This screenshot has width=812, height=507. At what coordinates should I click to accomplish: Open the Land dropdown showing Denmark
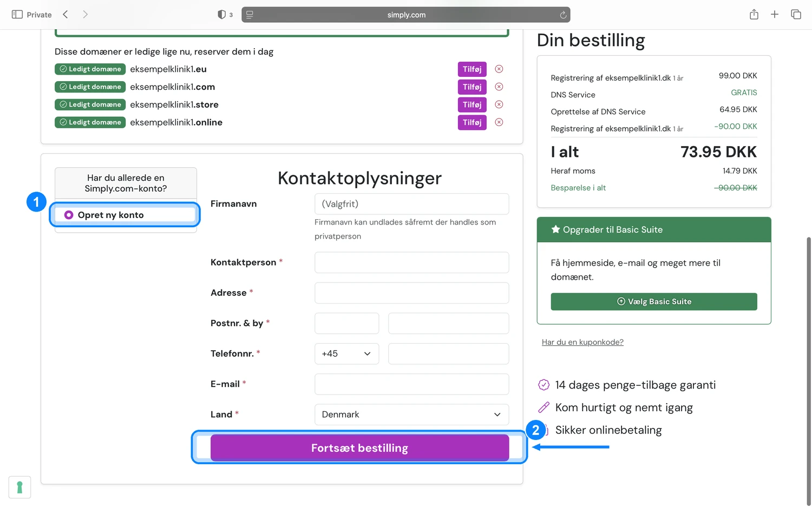tap(411, 414)
